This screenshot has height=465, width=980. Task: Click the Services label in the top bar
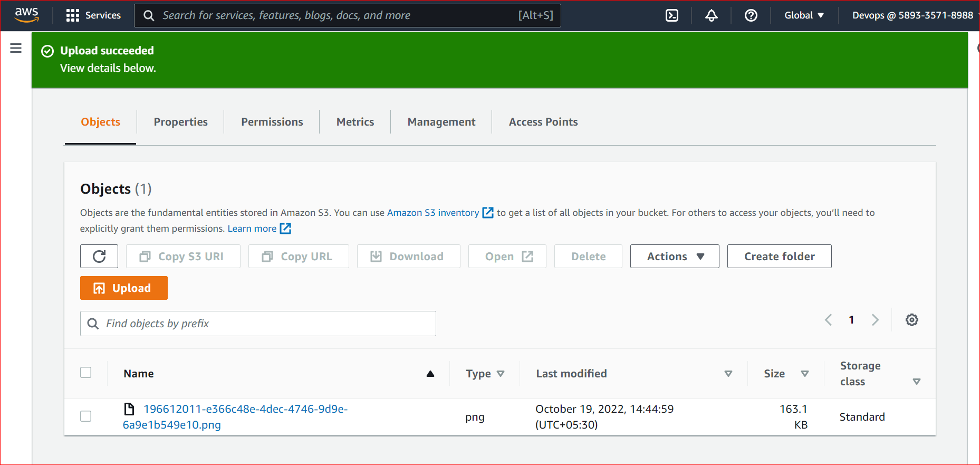[x=103, y=15]
